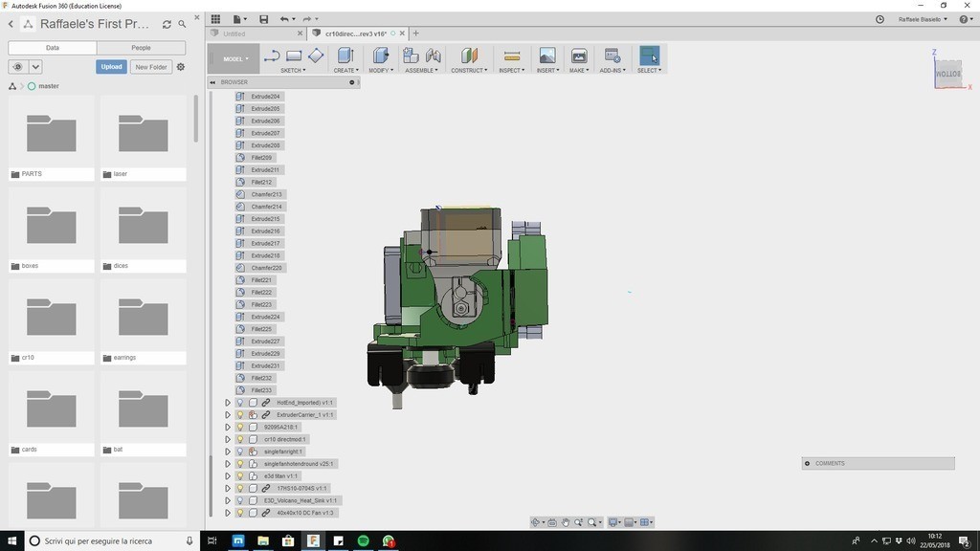This screenshot has width=980, height=551.
Task: Click the Joint icon in Assemble
Action: coord(434,55)
